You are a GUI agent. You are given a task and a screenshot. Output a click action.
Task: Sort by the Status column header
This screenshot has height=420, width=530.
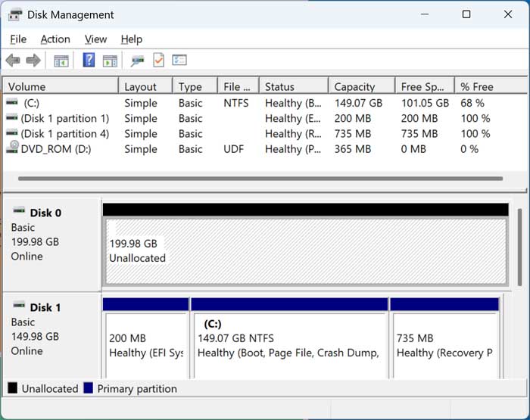coord(294,86)
